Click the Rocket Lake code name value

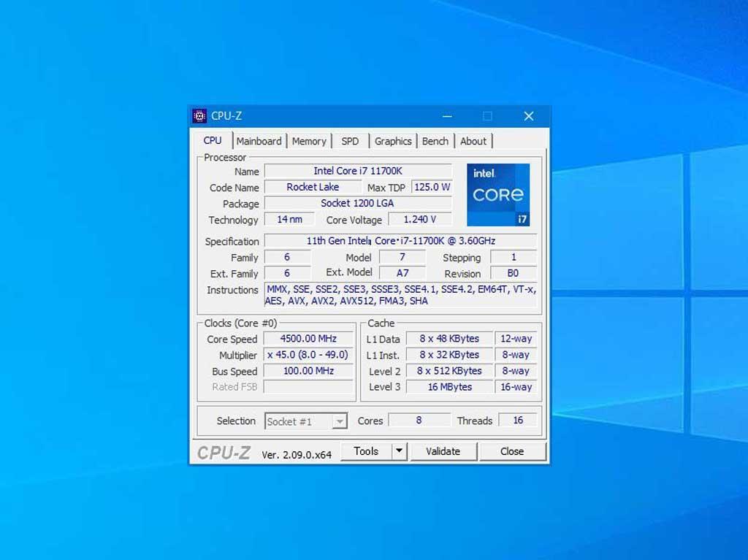tap(313, 187)
